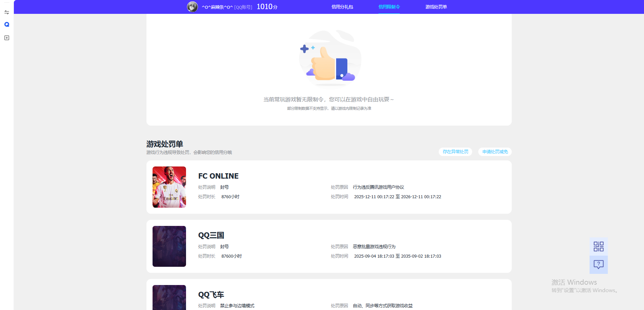Go to 游戏处罚单 tab
This screenshot has height=310, width=644.
(x=436, y=7)
